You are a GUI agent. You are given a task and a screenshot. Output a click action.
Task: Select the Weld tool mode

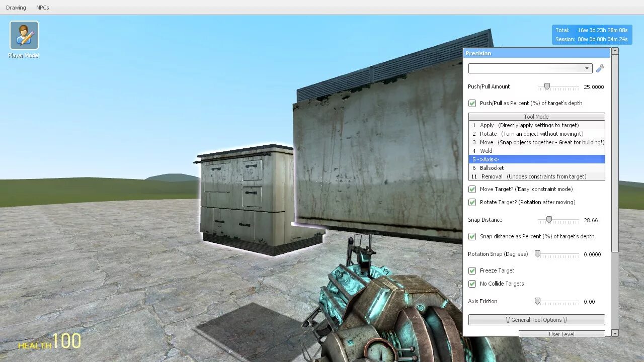[503, 150]
